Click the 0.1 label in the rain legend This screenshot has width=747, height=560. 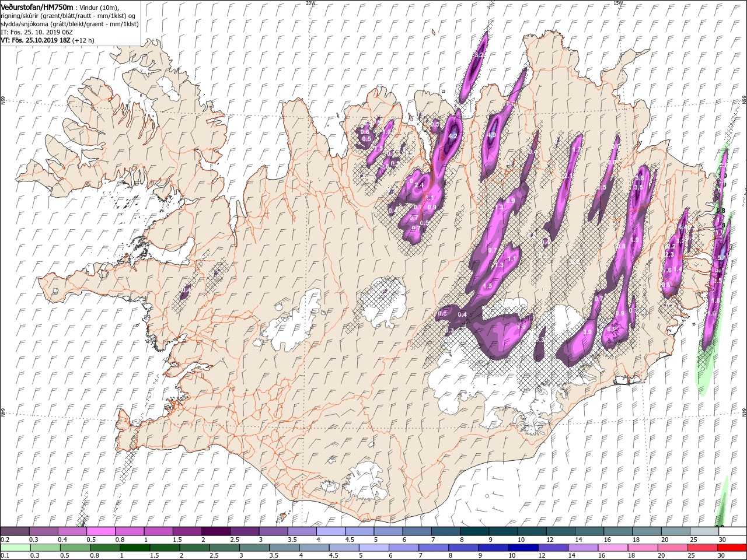[x=6, y=556]
